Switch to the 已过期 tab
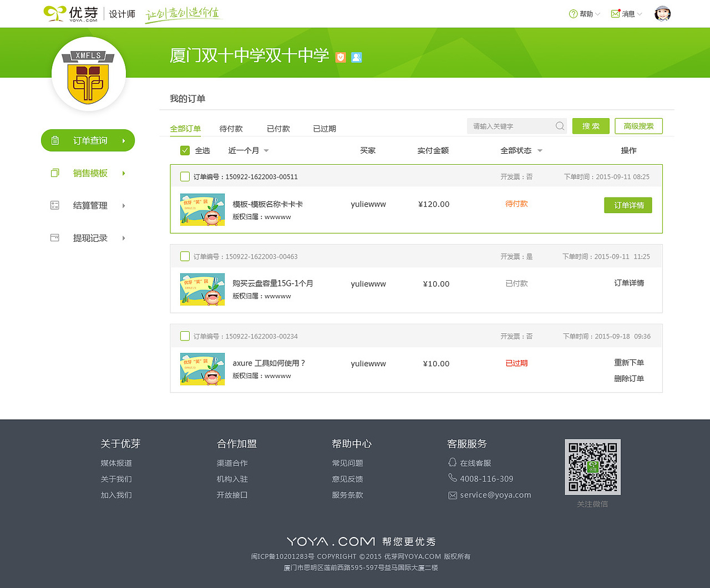This screenshot has width=710, height=588. coord(324,128)
